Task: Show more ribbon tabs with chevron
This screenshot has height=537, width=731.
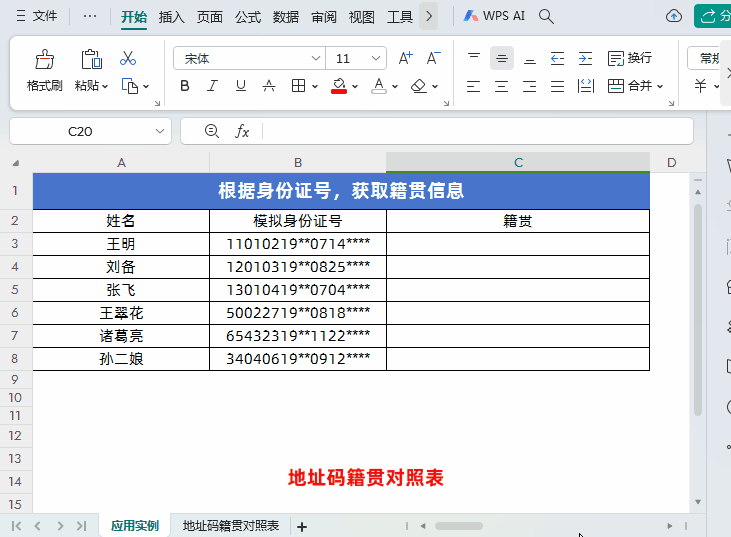Action: [x=428, y=17]
